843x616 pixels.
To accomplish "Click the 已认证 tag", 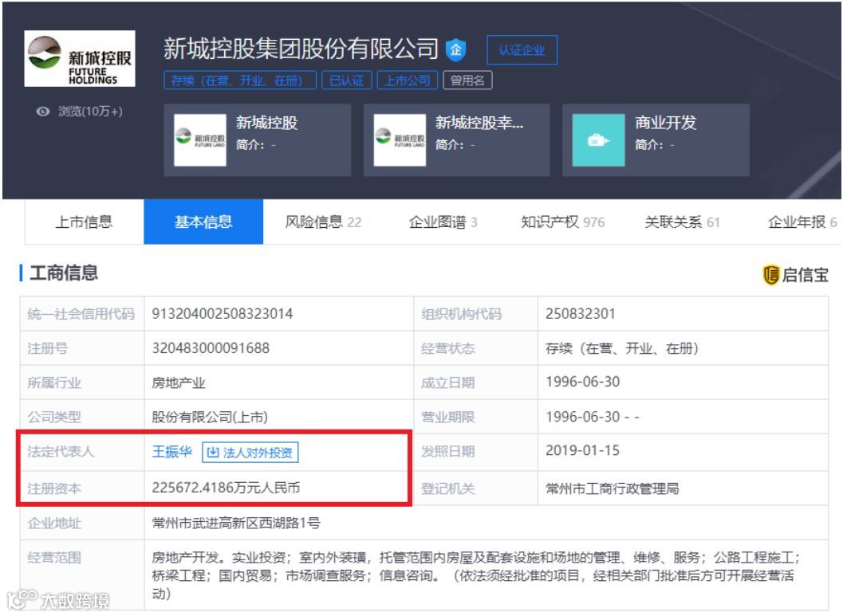I will coord(346,80).
